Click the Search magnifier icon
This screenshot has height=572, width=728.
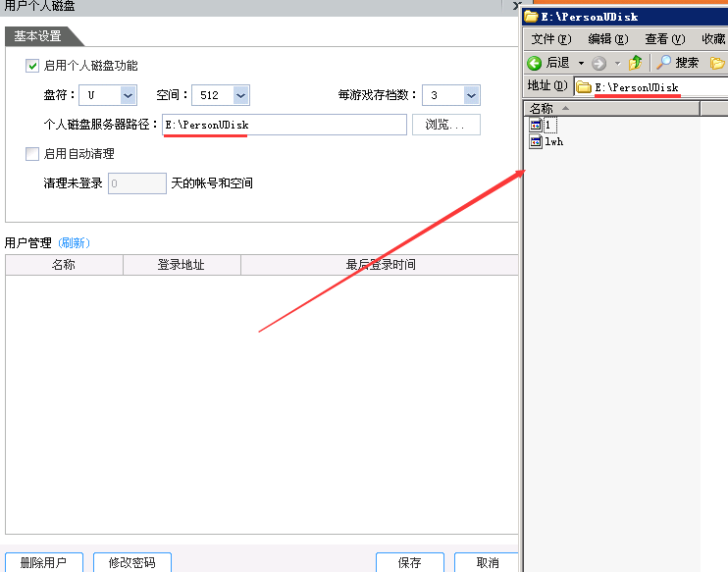coord(664,63)
